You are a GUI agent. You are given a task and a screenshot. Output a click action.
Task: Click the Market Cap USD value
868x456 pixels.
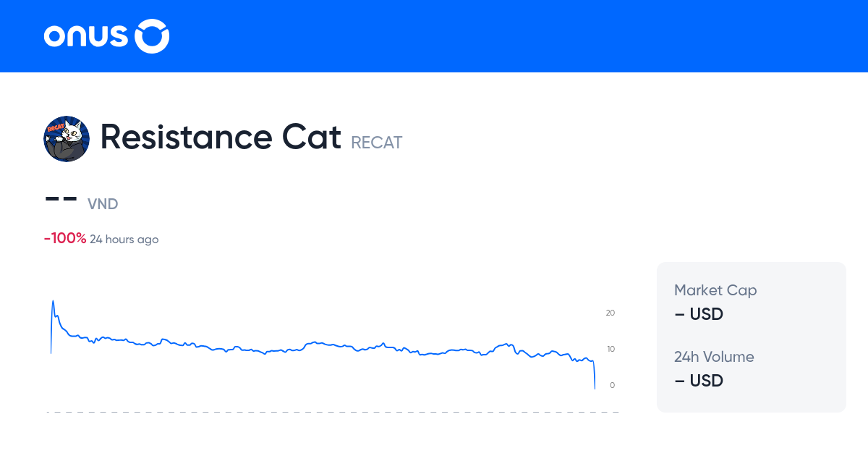pyautogui.click(x=698, y=314)
